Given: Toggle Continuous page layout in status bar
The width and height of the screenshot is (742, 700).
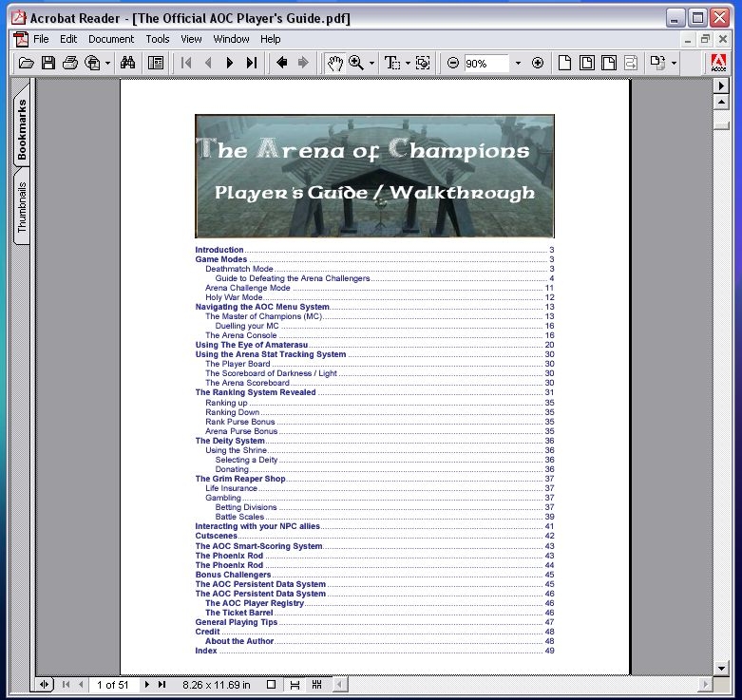Looking at the screenshot, I should (295, 684).
